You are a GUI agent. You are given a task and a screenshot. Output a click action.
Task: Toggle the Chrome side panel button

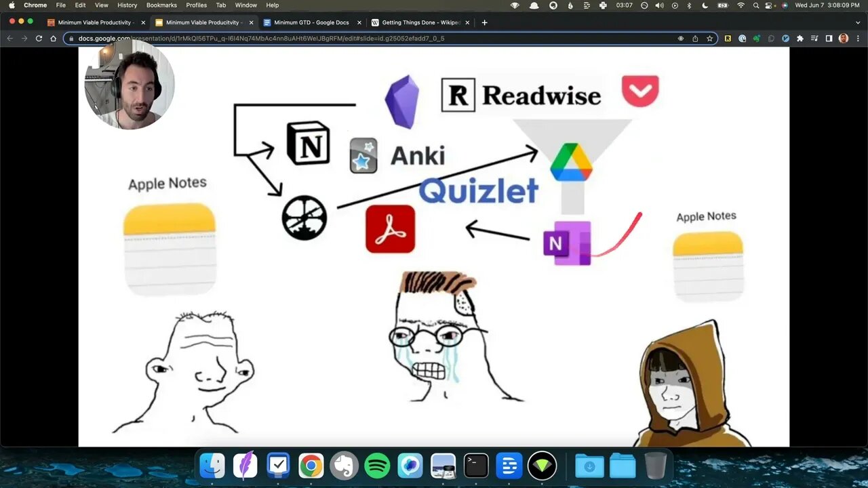(829, 39)
